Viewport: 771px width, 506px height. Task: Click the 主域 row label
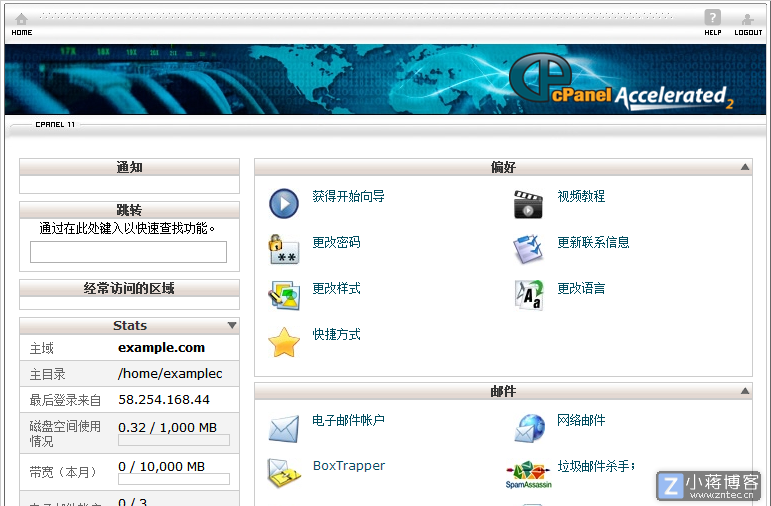[41, 348]
